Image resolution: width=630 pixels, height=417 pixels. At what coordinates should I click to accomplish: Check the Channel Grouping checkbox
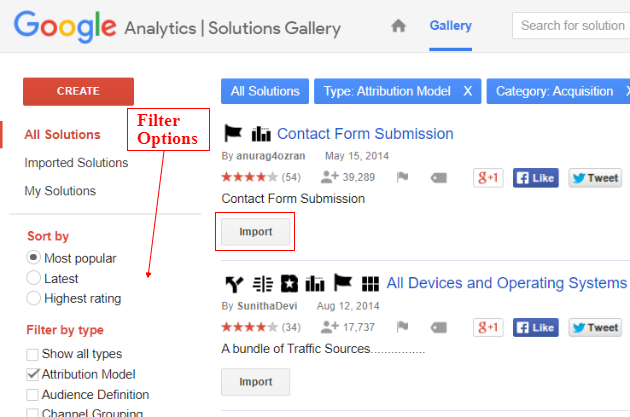coord(32,413)
